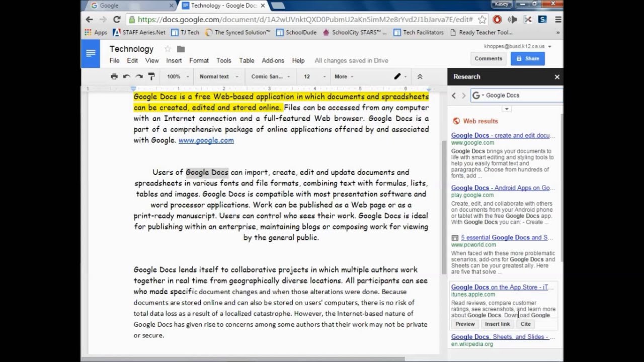Go back in Research panel
The height and width of the screenshot is (362, 644).
pyautogui.click(x=454, y=95)
